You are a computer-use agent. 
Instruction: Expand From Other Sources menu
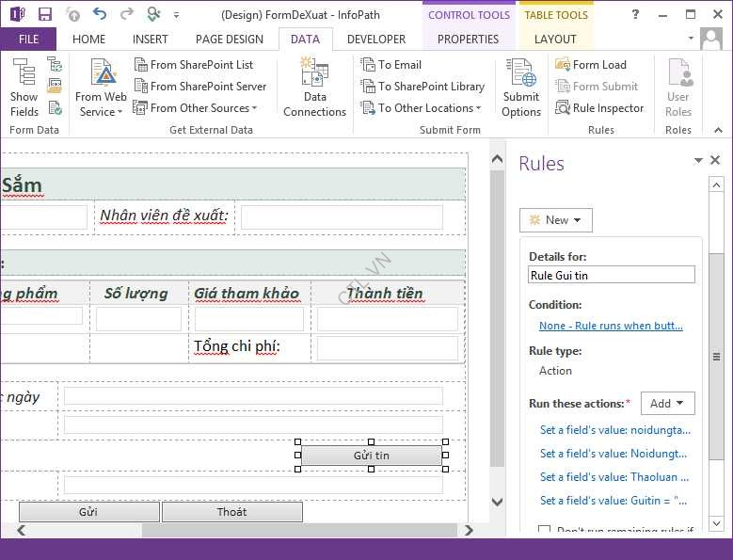(196, 108)
